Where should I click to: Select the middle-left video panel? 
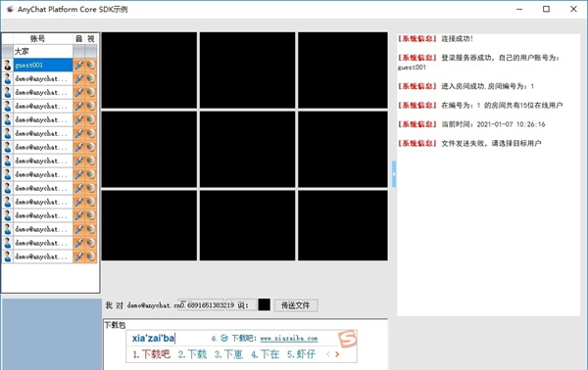[149, 150]
